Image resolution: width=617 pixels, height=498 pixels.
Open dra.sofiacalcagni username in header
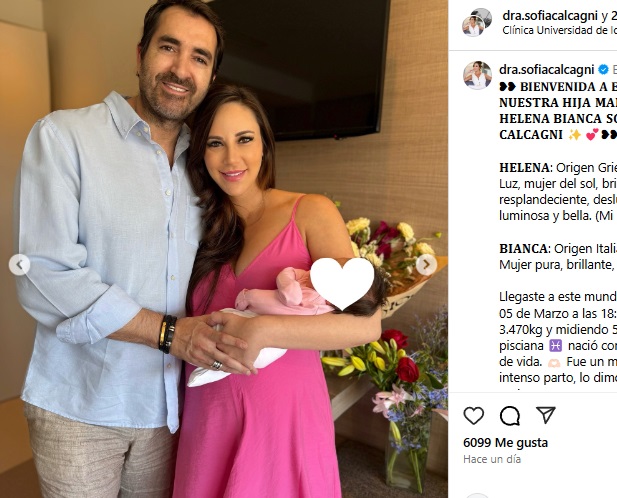point(550,16)
